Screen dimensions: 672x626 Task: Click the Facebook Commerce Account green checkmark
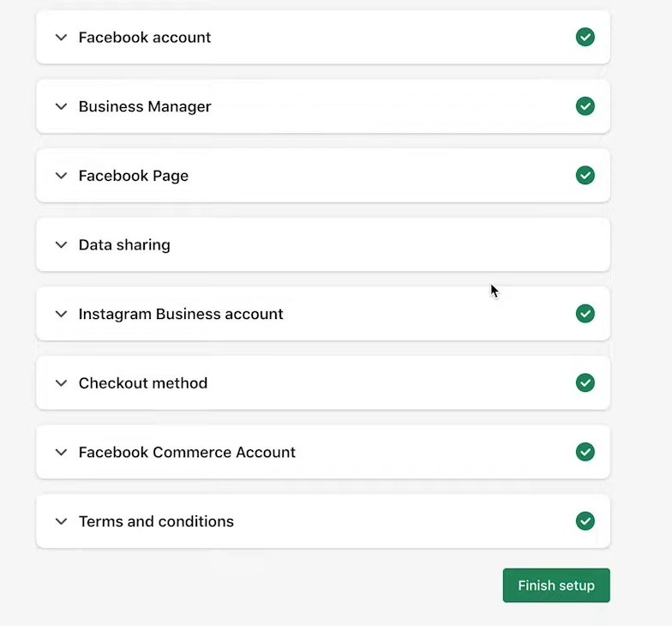point(585,452)
